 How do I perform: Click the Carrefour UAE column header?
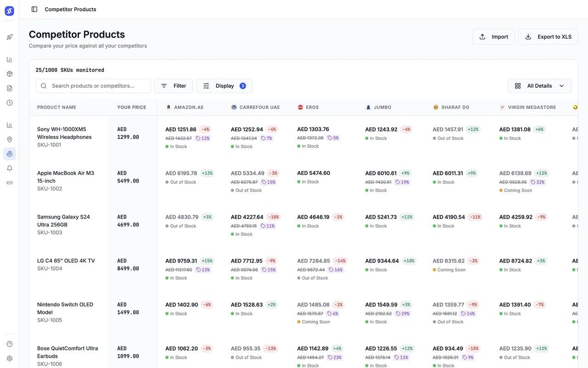(255, 107)
